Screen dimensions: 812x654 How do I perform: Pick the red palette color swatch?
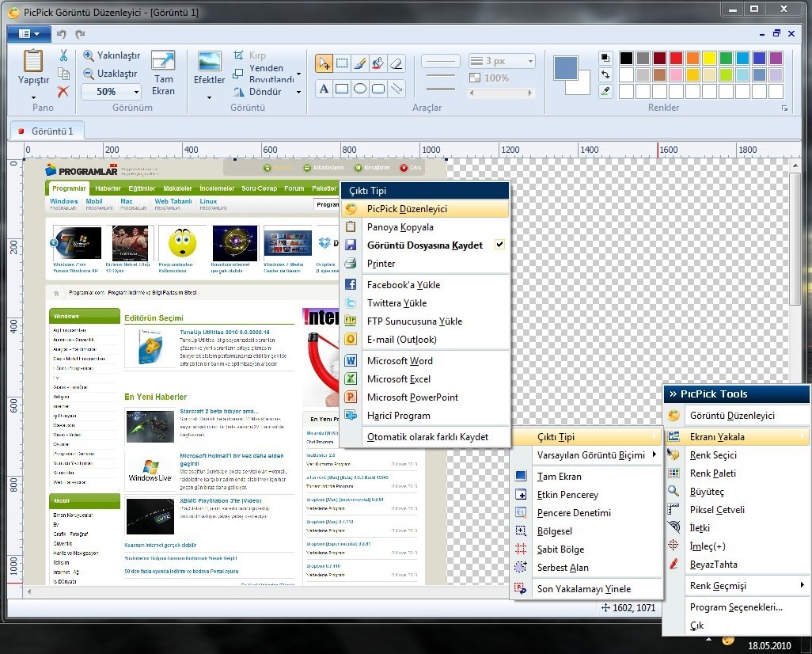click(676, 58)
